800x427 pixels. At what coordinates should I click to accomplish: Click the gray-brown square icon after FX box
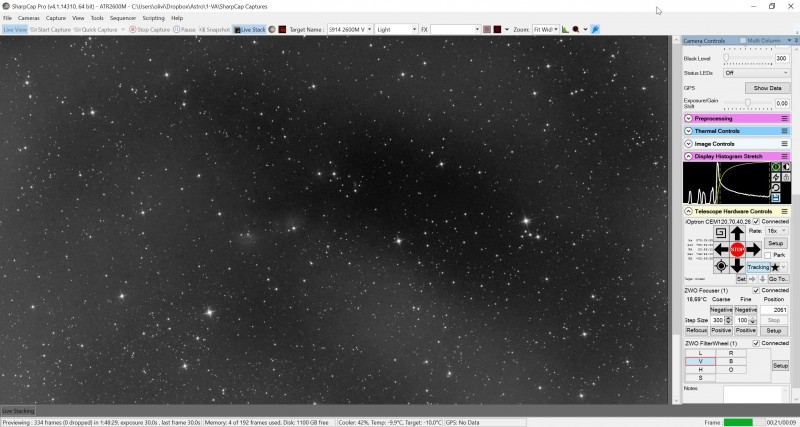(487, 30)
